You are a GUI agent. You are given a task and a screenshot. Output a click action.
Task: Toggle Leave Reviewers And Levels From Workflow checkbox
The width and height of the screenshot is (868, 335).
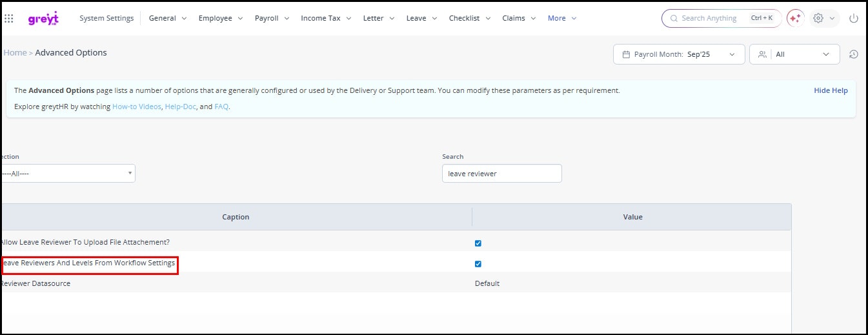(478, 264)
